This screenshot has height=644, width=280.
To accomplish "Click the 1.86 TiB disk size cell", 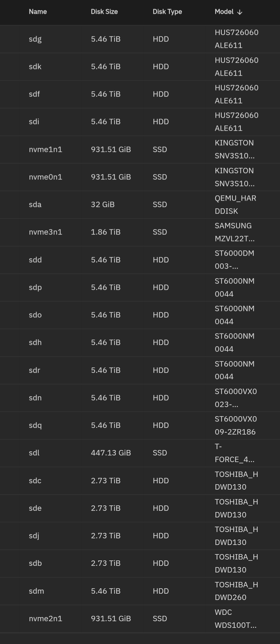I will [106, 232].
